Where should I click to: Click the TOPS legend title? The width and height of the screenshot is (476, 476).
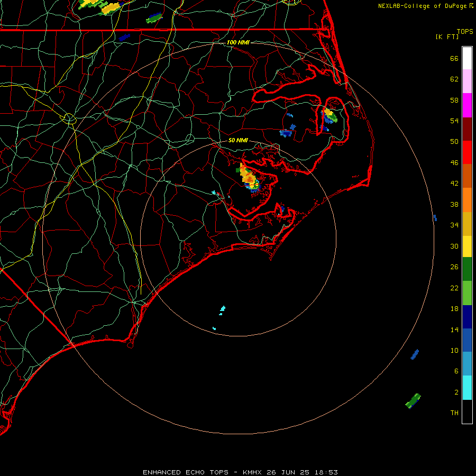(465, 32)
